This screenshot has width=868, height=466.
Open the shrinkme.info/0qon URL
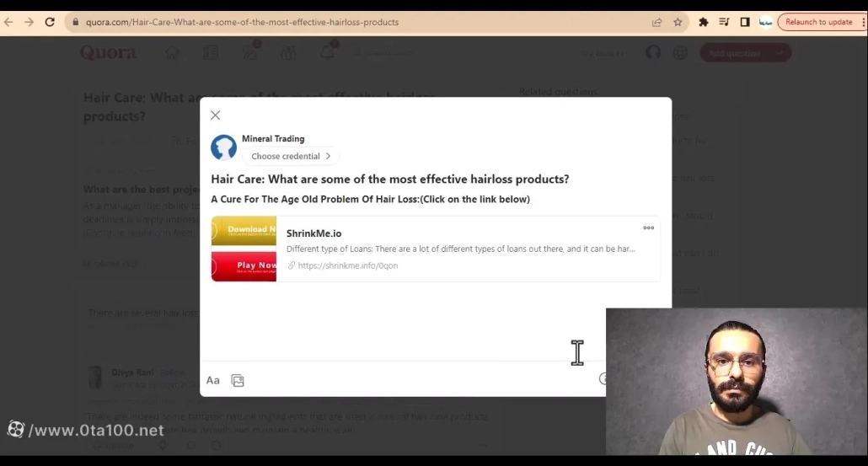(x=347, y=265)
